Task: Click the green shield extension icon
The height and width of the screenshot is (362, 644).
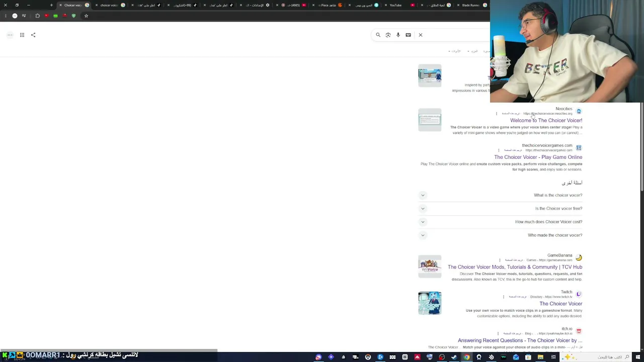Action: click(x=73, y=16)
